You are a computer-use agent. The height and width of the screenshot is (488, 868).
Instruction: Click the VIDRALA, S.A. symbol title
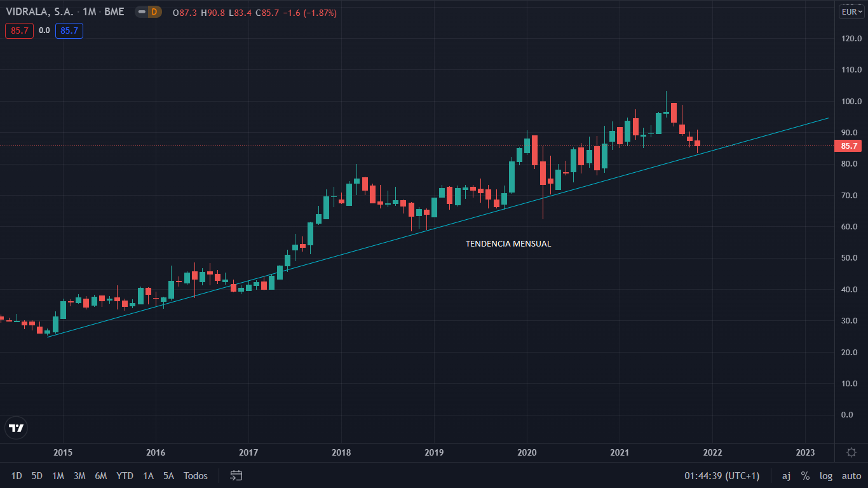coord(40,13)
